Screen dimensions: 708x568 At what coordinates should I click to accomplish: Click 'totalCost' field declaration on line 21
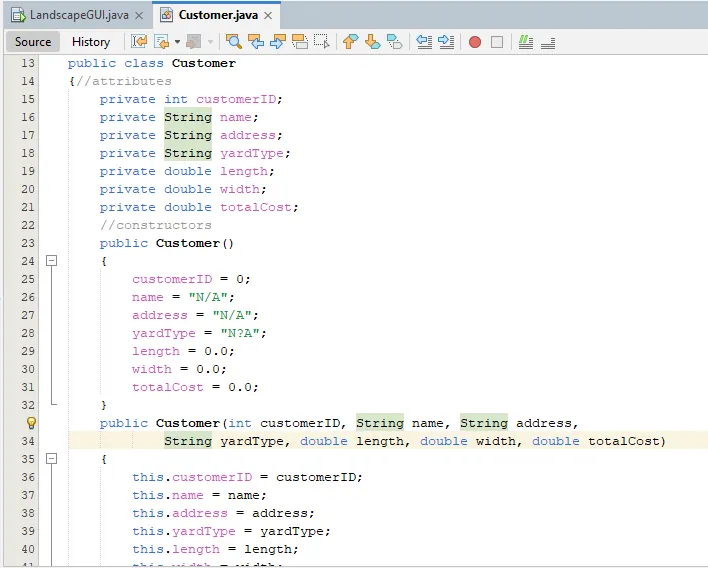(x=256, y=207)
